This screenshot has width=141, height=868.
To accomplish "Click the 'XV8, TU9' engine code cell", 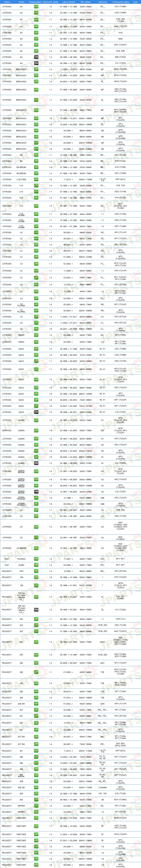I will (x=120, y=186).
